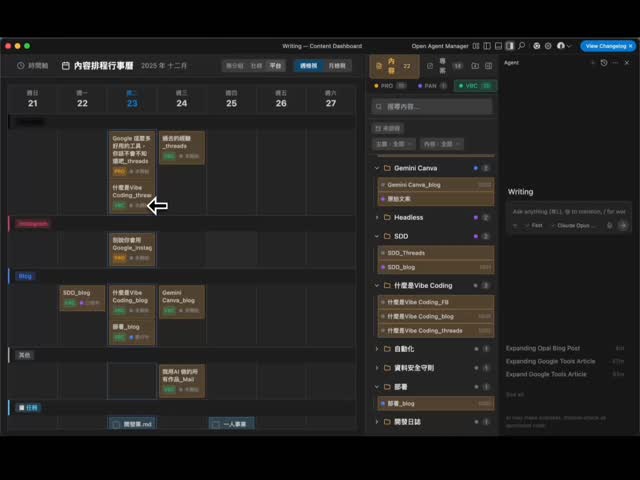Click the View Changelog button
The height and width of the screenshot is (480, 640).
pyautogui.click(x=608, y=46)
